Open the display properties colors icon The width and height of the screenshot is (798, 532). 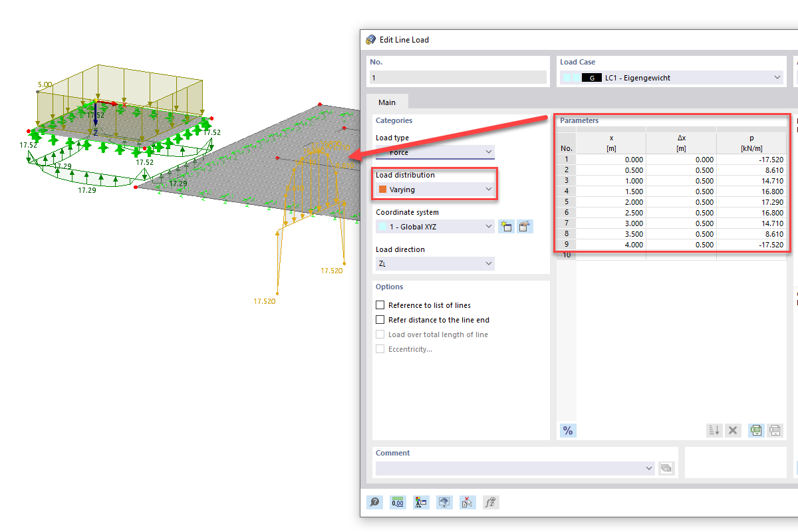pyautogui.click(x=421, y=502)
